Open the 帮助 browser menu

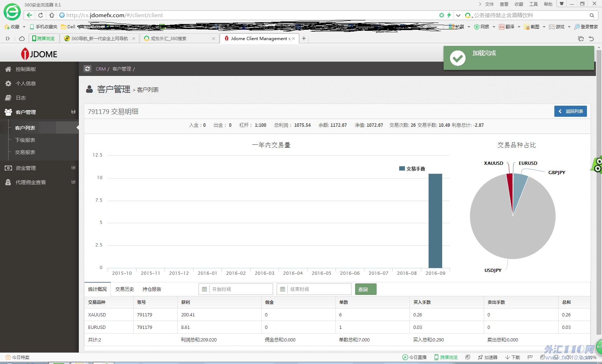[548, 4]
